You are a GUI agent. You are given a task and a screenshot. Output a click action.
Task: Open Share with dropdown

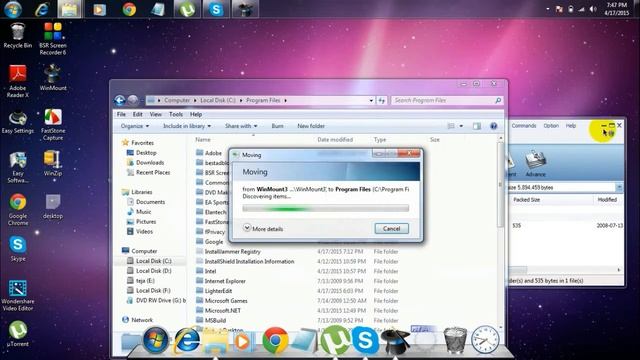(x=241, y=126)
